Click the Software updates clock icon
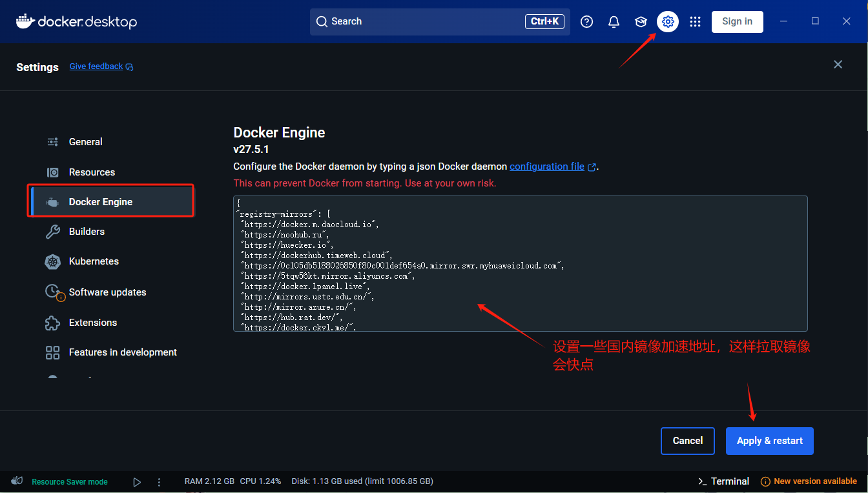Viewport: 868px width, 493px height. (x=52, y=292)
